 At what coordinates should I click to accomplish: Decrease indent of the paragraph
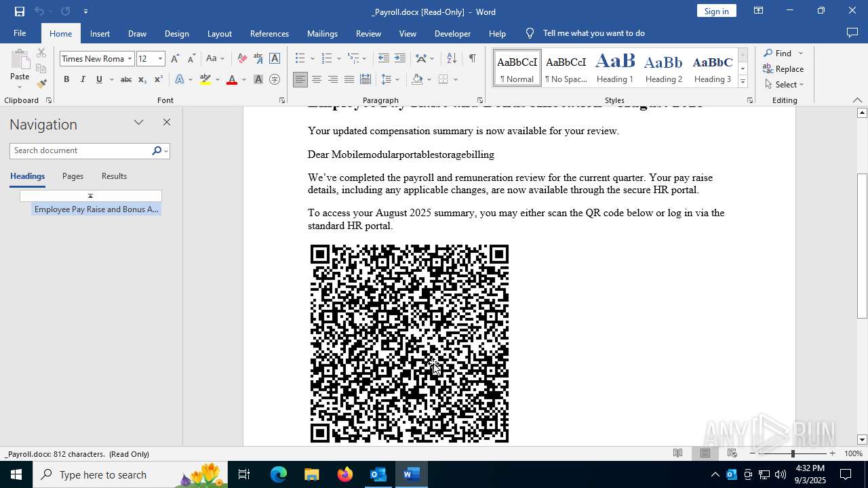(384, 59)
